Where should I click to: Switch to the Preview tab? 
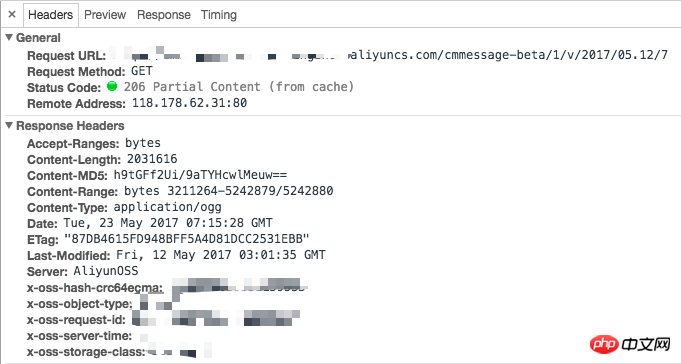[x=105, y=15]
